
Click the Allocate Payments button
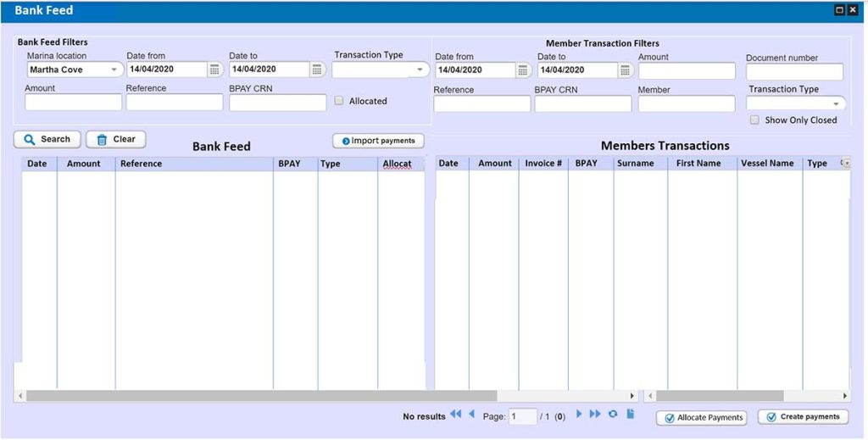(702, 417)
